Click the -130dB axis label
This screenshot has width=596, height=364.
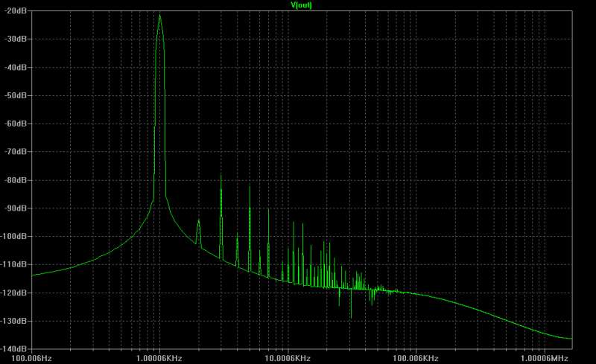[14, 321]
